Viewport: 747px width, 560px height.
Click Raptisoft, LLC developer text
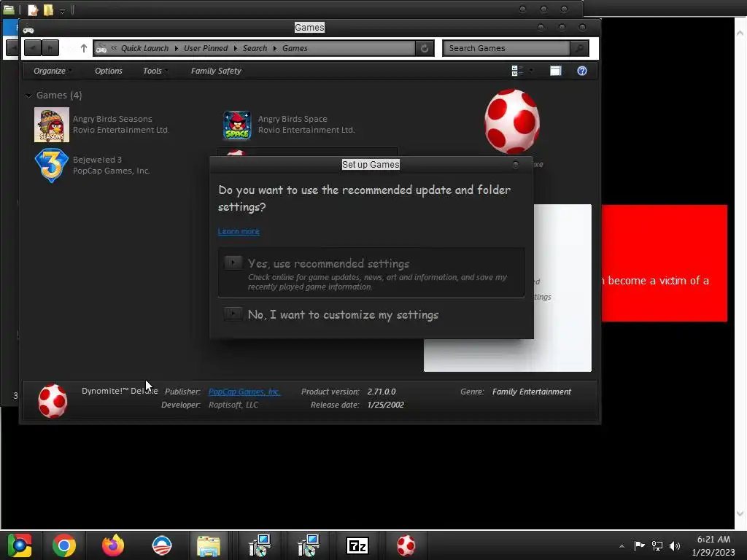233,405
